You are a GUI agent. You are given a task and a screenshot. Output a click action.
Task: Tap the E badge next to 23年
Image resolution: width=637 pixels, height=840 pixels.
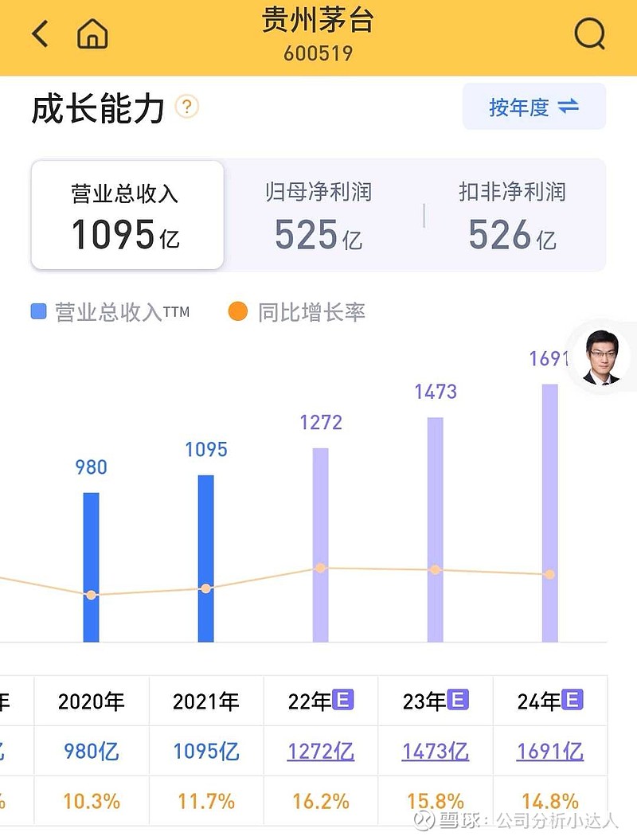tap(458, 700)
